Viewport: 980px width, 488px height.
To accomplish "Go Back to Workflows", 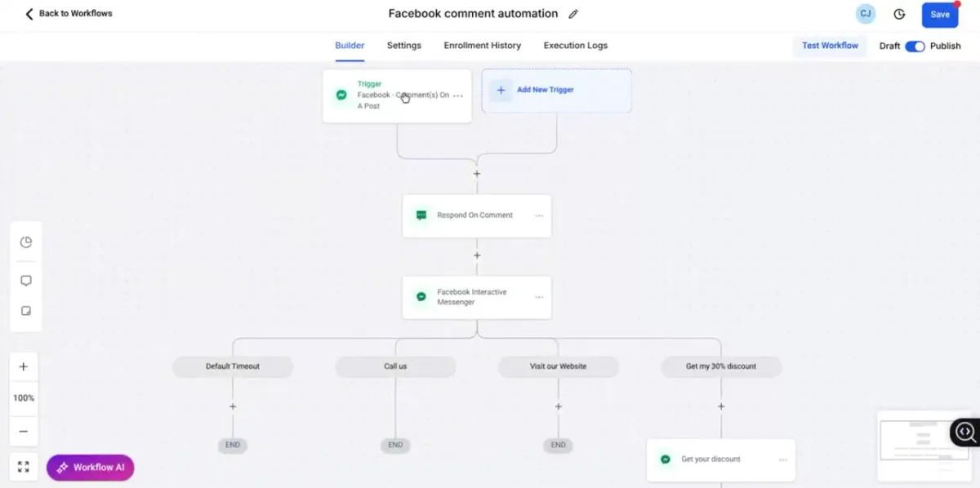I will pos(69,14).
